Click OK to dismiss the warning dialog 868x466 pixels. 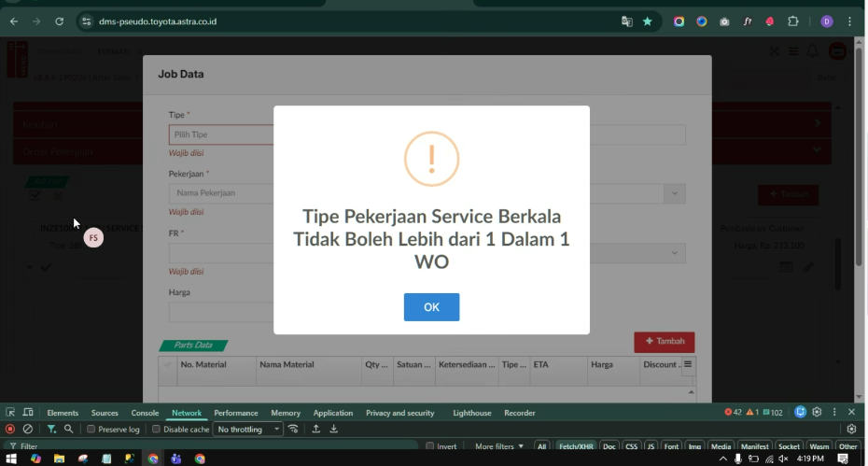click(x=431, y=307)
